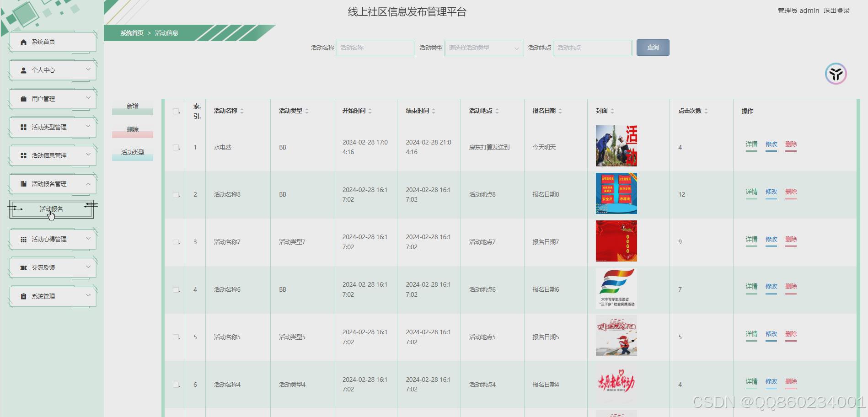Expand the 交流反馈 menu chevron

(x=88, y=267)
